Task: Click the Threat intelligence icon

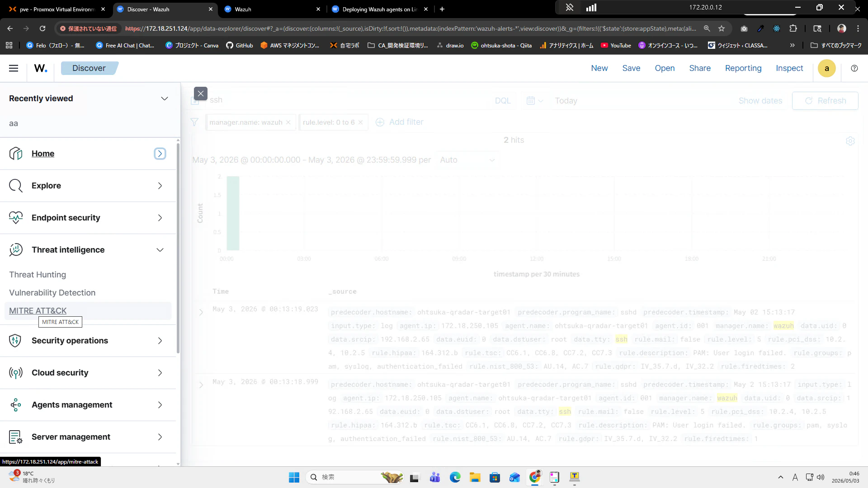Action: 16,250
